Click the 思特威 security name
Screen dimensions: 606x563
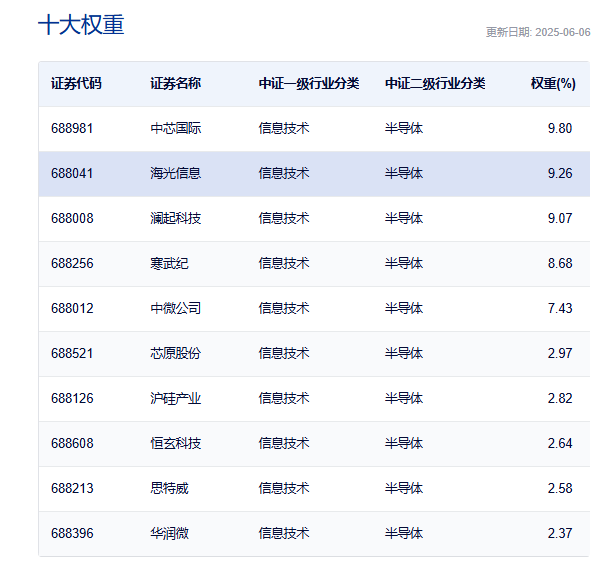point(170,489)
